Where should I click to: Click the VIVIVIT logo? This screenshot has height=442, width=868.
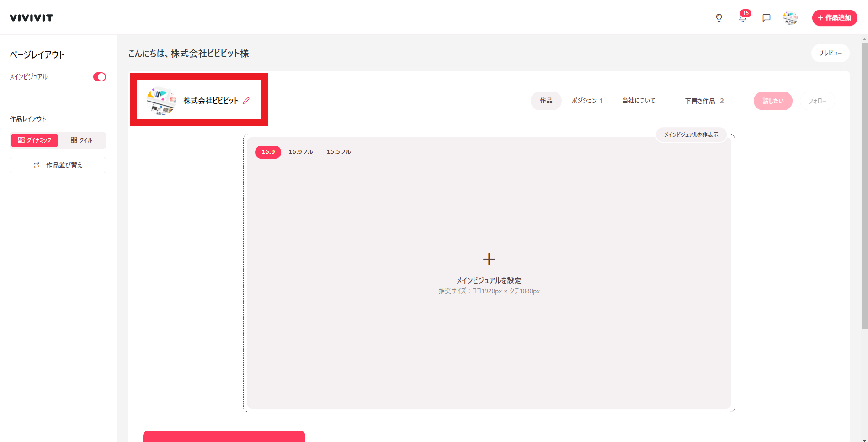click(31, 17)
